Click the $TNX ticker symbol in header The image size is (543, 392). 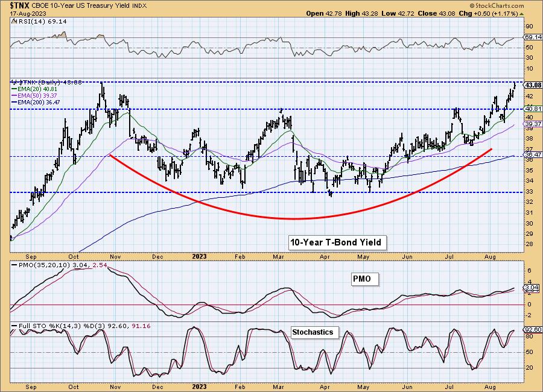click(x=20, y=5)
